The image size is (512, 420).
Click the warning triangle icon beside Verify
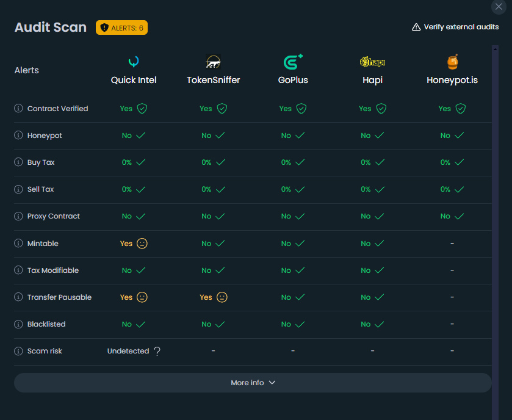click(x=416, y=27)
